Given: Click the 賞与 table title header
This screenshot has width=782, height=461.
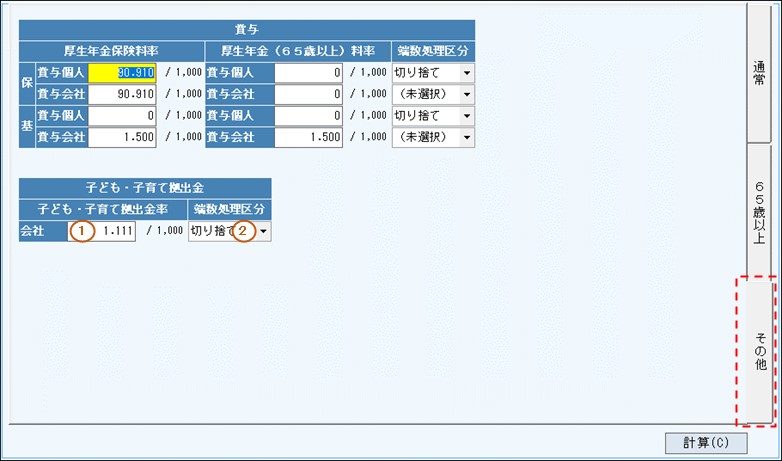Looking at the screenshot, I should click(246, 29).
